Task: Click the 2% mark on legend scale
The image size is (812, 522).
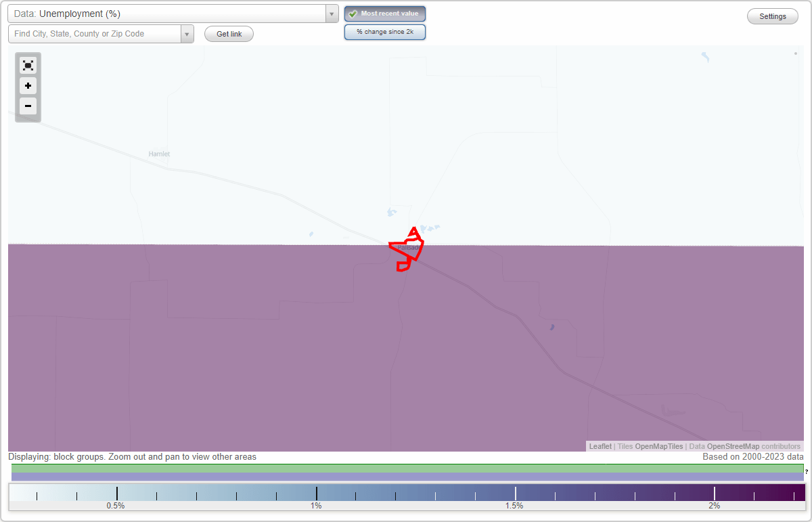Action: (715, 506)
